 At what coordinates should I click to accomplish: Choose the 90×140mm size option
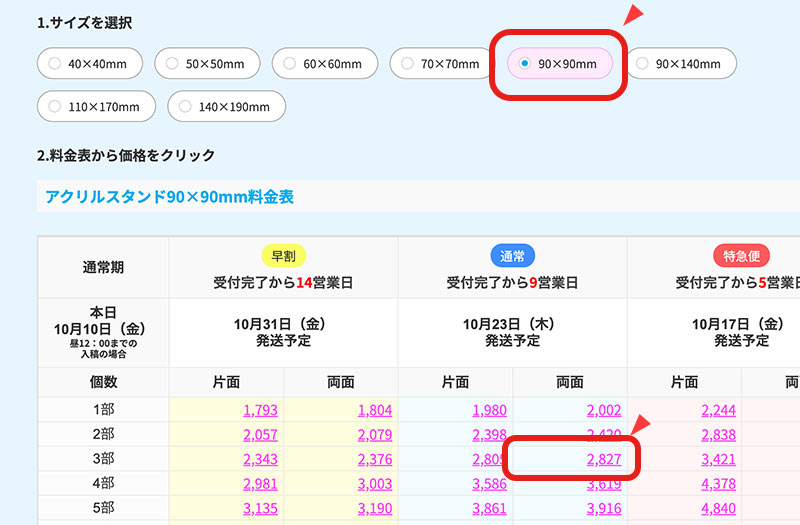(677, 64)
